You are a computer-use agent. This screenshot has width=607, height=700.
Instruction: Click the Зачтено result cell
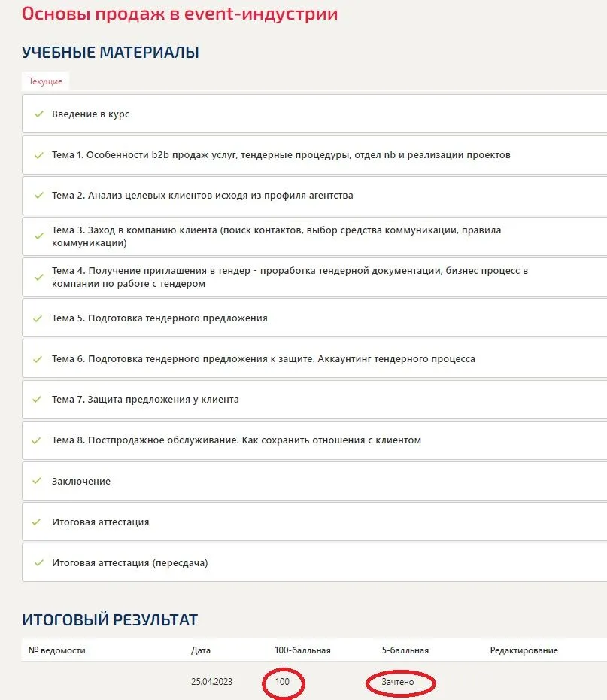[x=398, y=682]
